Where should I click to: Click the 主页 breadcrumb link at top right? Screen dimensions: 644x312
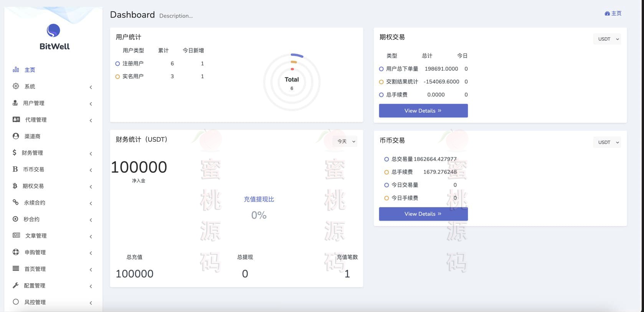pos(613,13)
